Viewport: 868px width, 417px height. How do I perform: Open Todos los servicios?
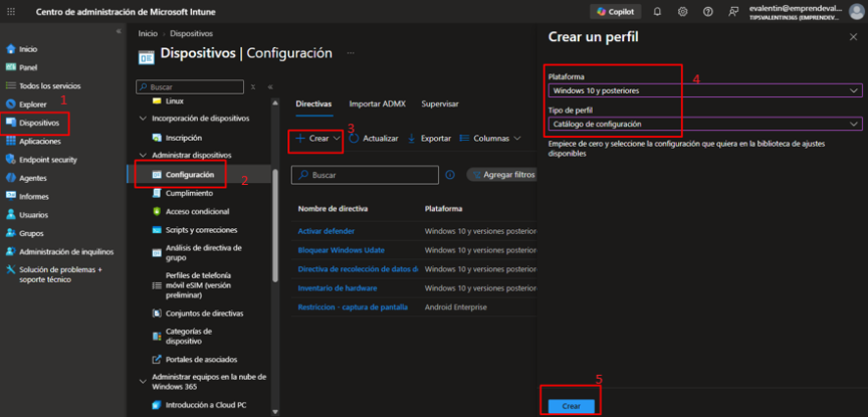pos(50,86)
